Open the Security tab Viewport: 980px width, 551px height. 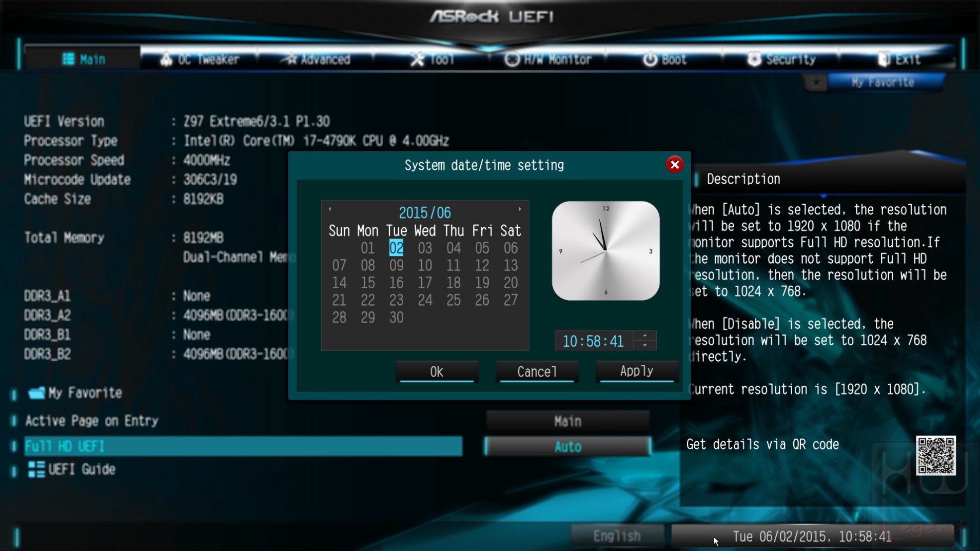point(781,60)
